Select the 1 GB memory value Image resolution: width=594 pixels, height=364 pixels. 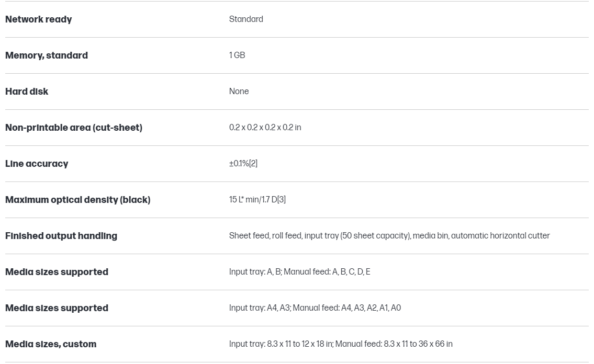click(x=237, y=55)
